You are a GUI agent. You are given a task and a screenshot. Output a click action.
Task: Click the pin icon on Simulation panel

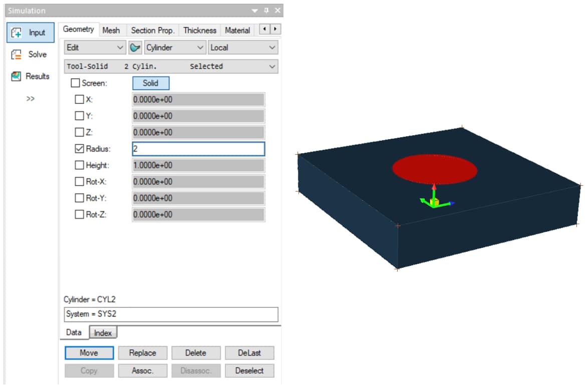pos(267,11)
